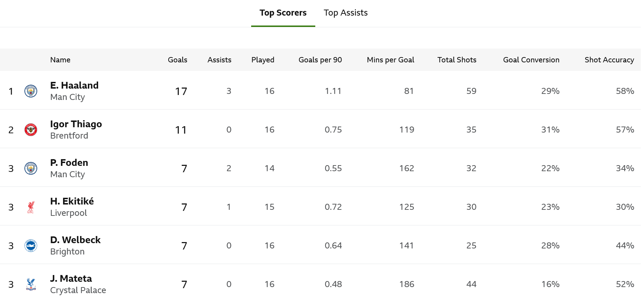Click the Brentford crest beside Igor Thiago
The height and width of the screenshot is (297, 644).
[x=31, y=130]
